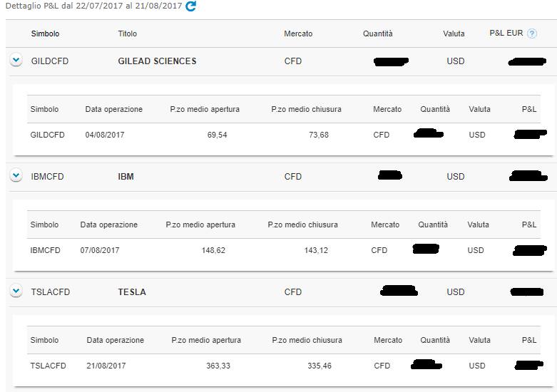Click the 04/08/2017 operation date
Screen dimensions: 557x392
(x=105, y=135)
